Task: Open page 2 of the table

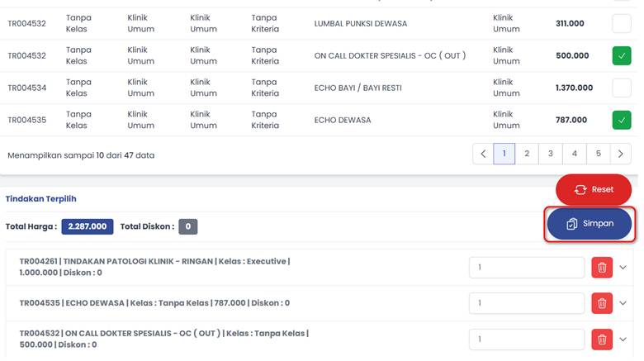Action: click(x=527, y=154)
